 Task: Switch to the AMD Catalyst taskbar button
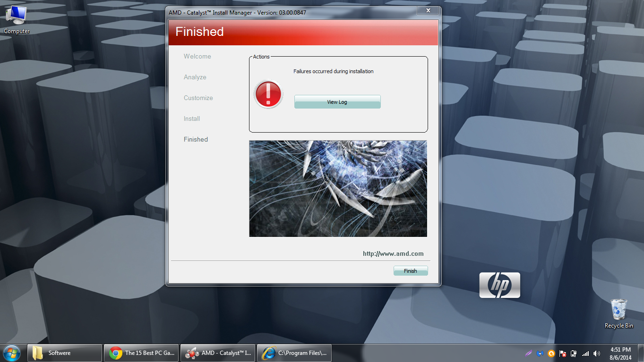tap(218, 353)
